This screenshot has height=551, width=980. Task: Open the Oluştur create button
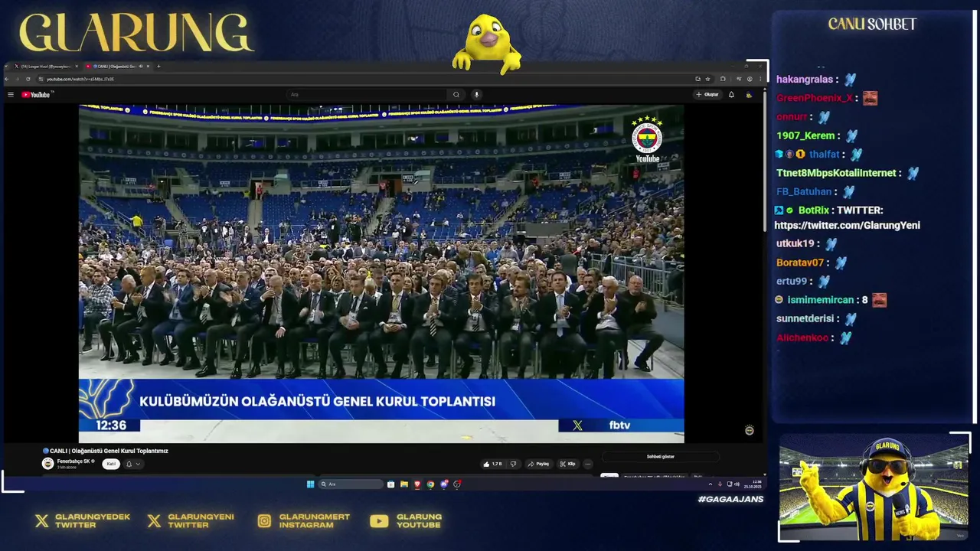[x=707, y=94]
